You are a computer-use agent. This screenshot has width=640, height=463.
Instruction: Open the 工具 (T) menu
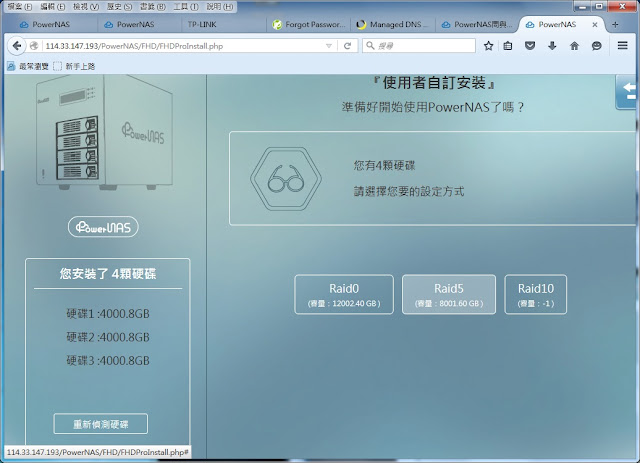click(186, 7)
